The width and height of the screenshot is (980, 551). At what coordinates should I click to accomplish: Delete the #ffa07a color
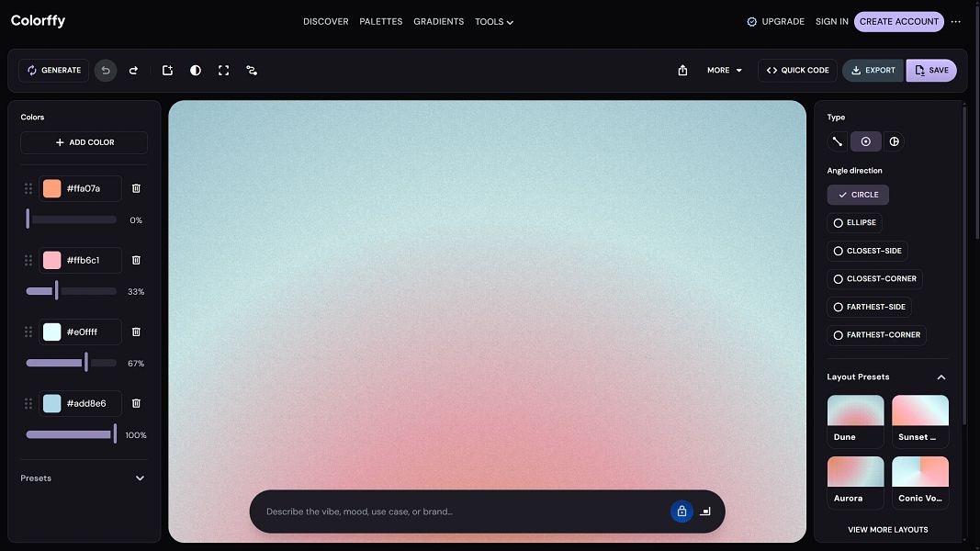(136, 188)
